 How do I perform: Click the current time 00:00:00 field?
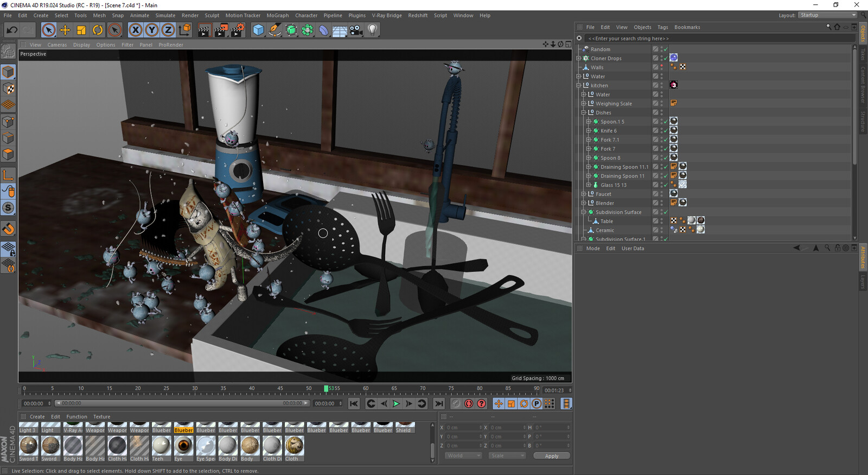pos(37,403)
